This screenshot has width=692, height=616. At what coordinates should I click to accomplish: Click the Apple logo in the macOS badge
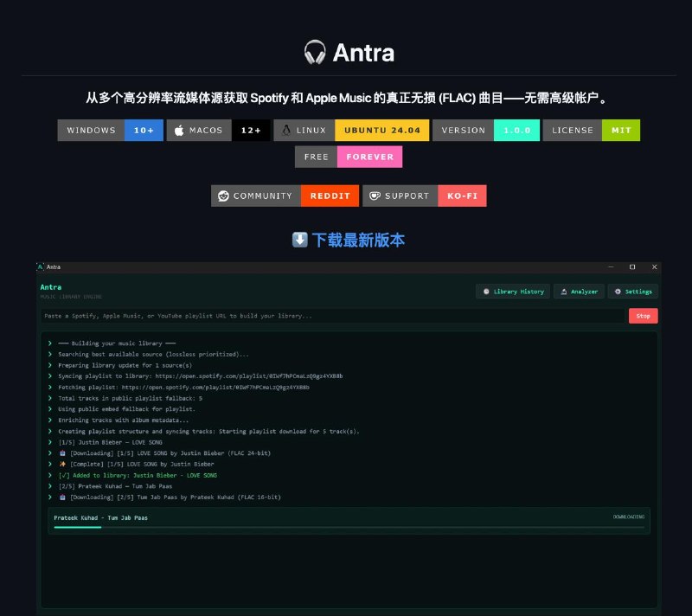pyautogui.click(x=179, y=131)
